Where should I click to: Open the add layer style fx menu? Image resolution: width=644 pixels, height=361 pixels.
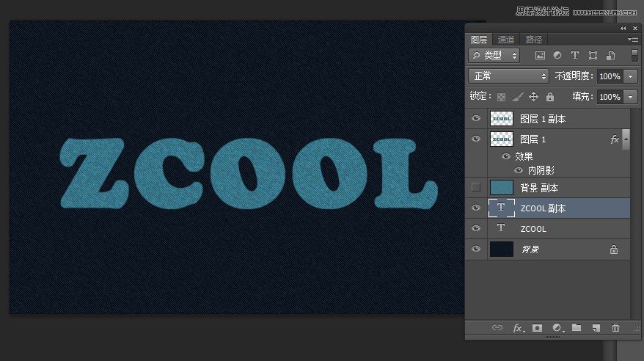518,328
